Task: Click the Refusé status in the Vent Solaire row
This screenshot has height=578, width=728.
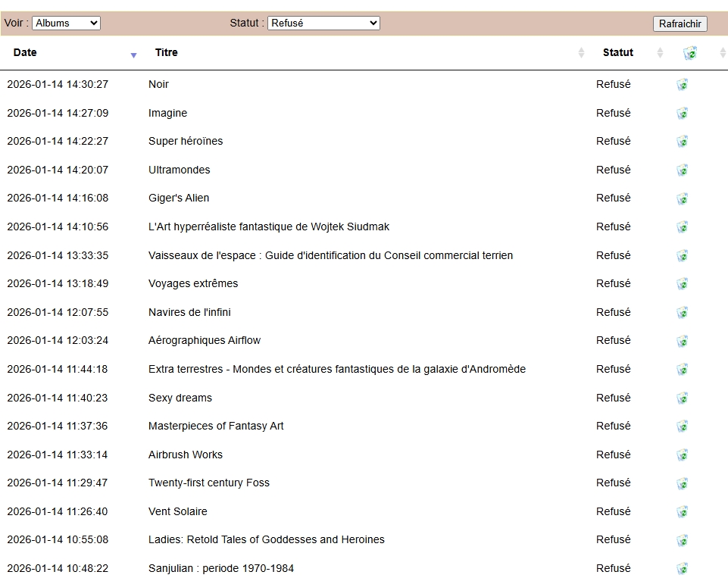Action: click(x=614, y=511)
